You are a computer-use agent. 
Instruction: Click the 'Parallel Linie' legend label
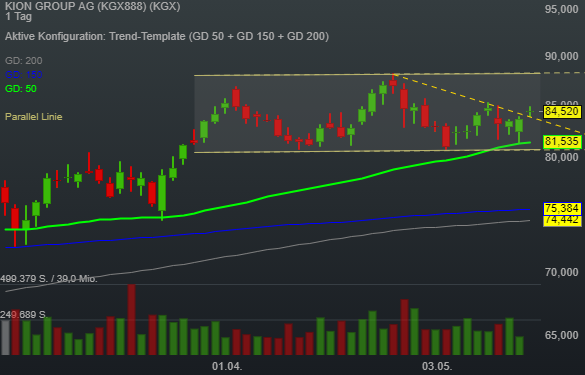[x=34, y=117]
